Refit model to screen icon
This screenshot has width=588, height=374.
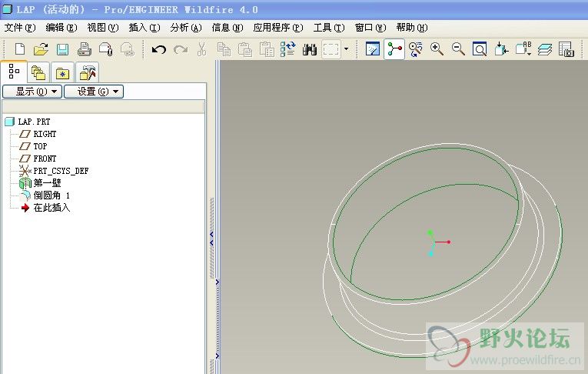[x=480, y=49]
